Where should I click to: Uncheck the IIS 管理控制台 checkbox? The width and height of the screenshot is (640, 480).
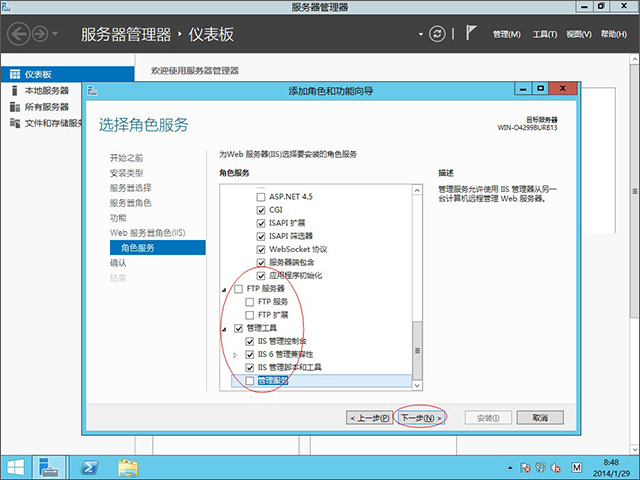[x=249, y=341]
